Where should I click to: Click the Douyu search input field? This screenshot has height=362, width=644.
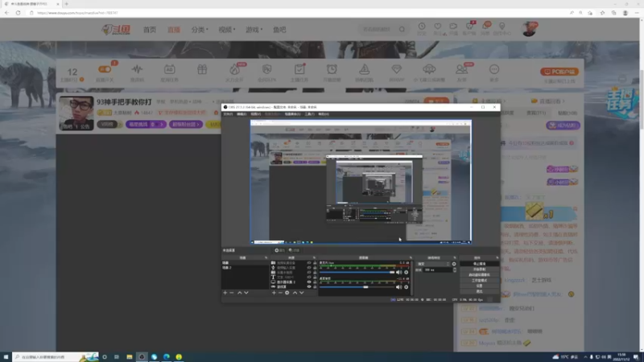click(378, 29)
